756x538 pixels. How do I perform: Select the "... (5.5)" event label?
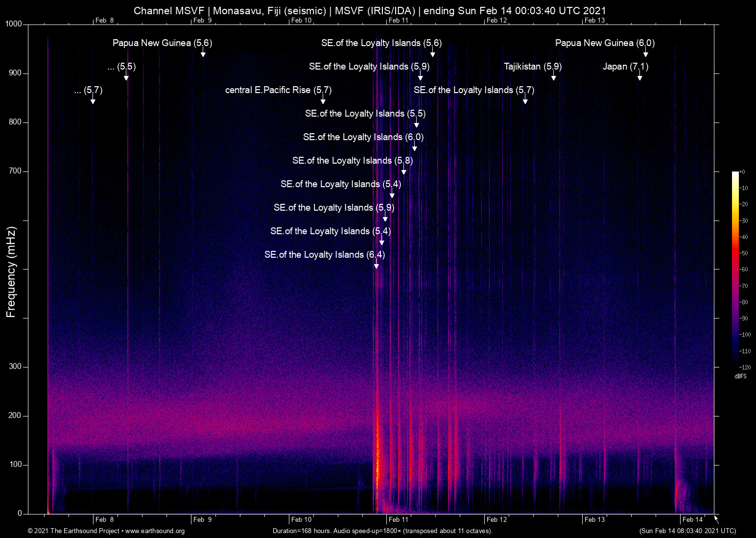pyautogui.click(x=121, y=67)
